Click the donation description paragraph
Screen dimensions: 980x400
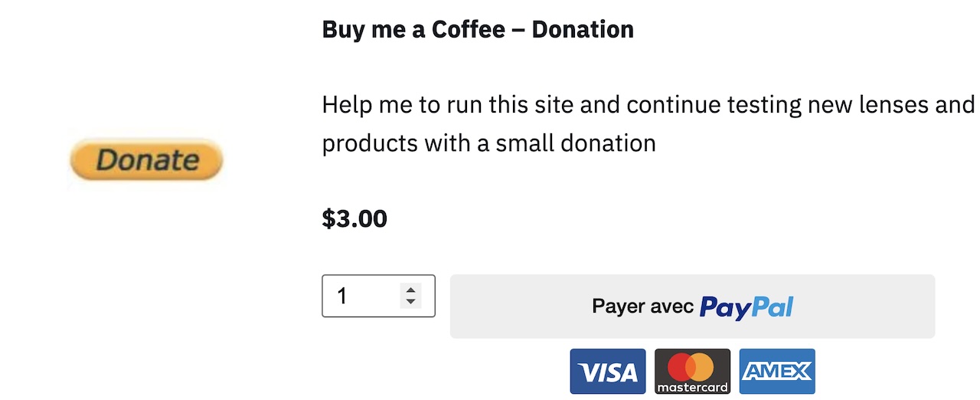pos(648,123)
